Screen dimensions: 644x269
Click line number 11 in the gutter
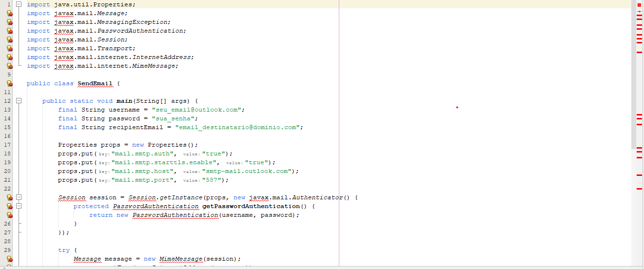click(7, 92)
